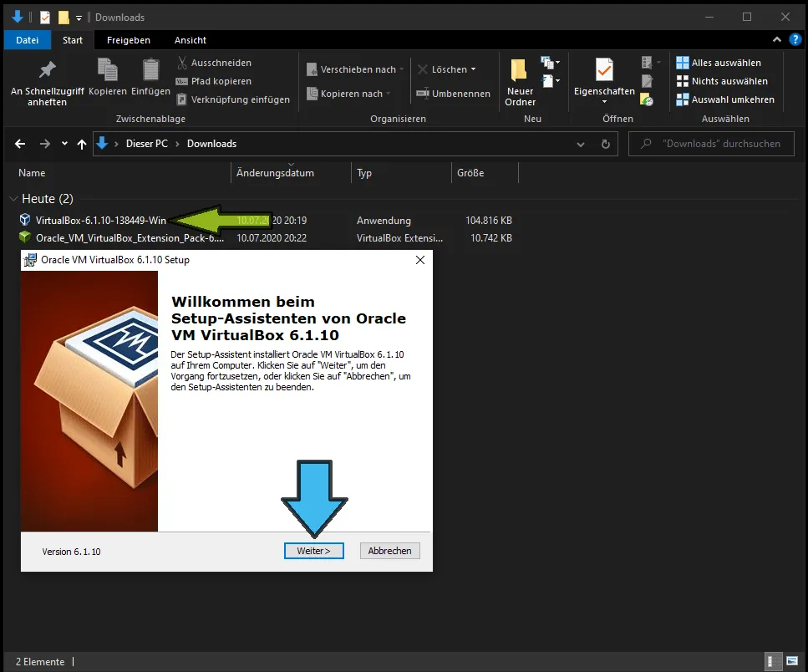Click the setup dialog title bar icon
Image resolution: width=808 pixels, height=672 pixels.
pos(30,260)
